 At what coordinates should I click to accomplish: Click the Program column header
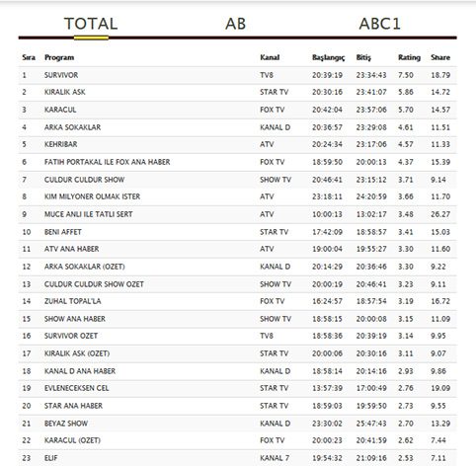coord(59,57)
